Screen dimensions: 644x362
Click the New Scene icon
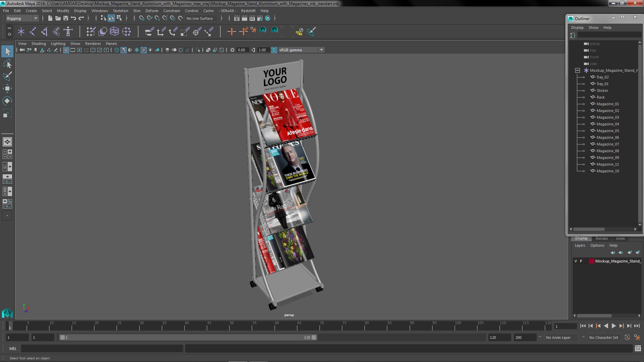click(x=50, y=18)
